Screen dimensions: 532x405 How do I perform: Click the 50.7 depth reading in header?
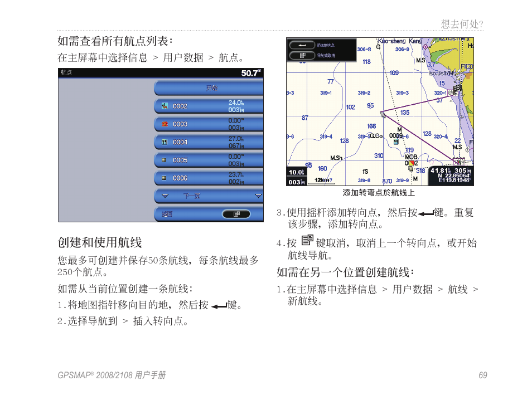click(x=251, y=73)
